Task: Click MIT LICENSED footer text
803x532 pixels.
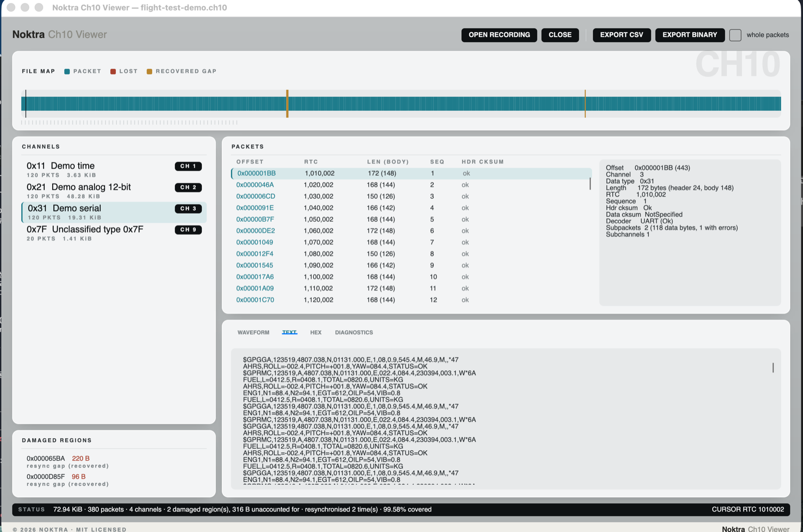Action: [x=101, y=529]
